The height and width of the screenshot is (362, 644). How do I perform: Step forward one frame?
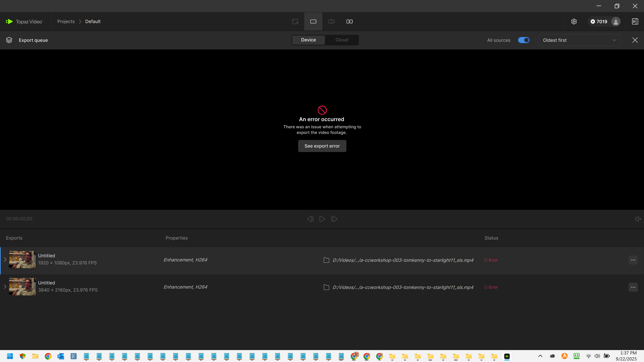334,219
